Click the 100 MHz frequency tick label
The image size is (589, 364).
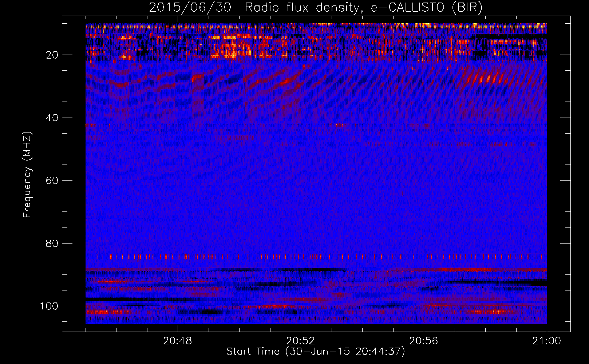click(49, 306)
